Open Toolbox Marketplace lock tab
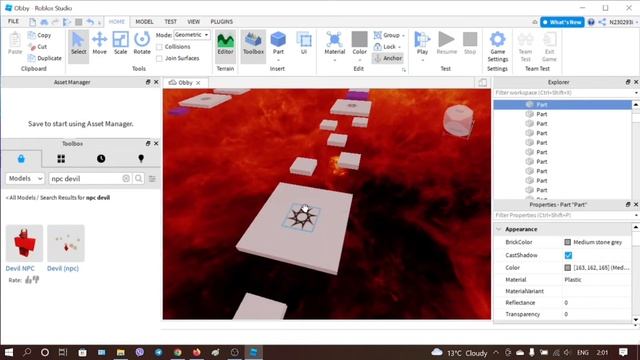640x360 pixels. [21, 159]
